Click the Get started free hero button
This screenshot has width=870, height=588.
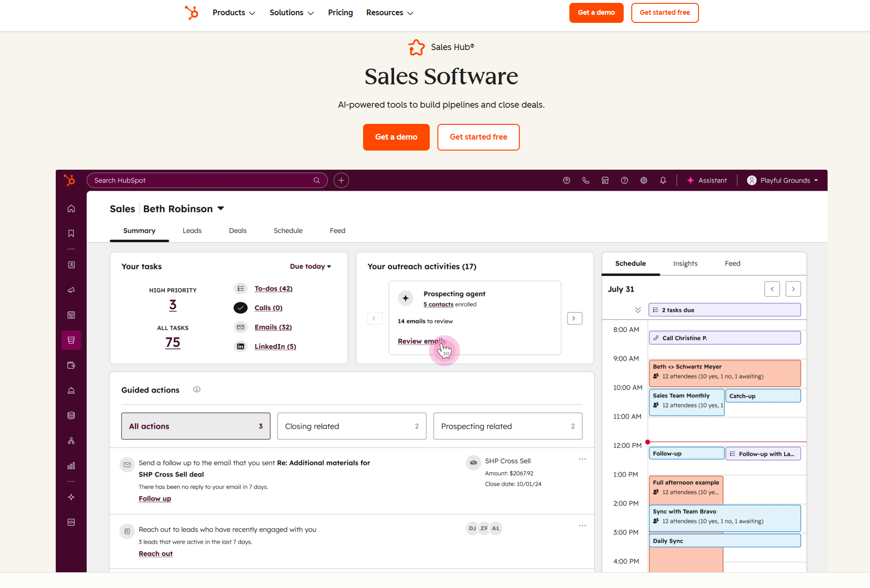pos(478,137)
